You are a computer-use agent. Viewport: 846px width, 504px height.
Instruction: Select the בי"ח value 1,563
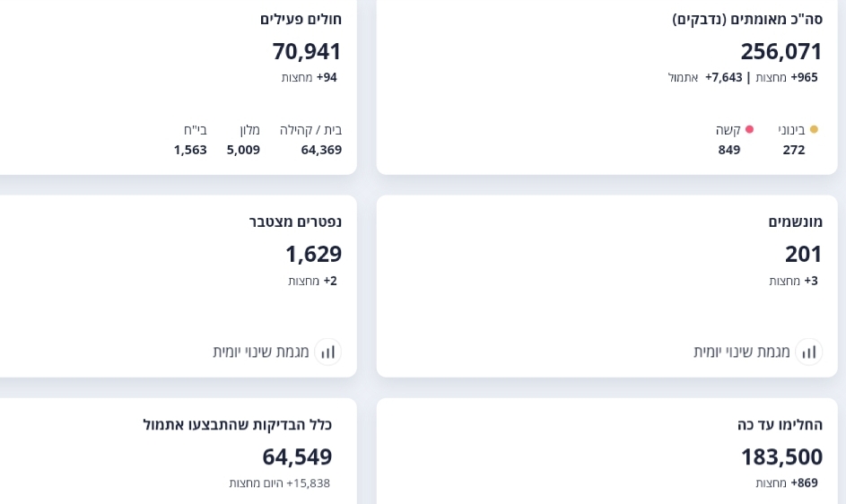[190, 150]
